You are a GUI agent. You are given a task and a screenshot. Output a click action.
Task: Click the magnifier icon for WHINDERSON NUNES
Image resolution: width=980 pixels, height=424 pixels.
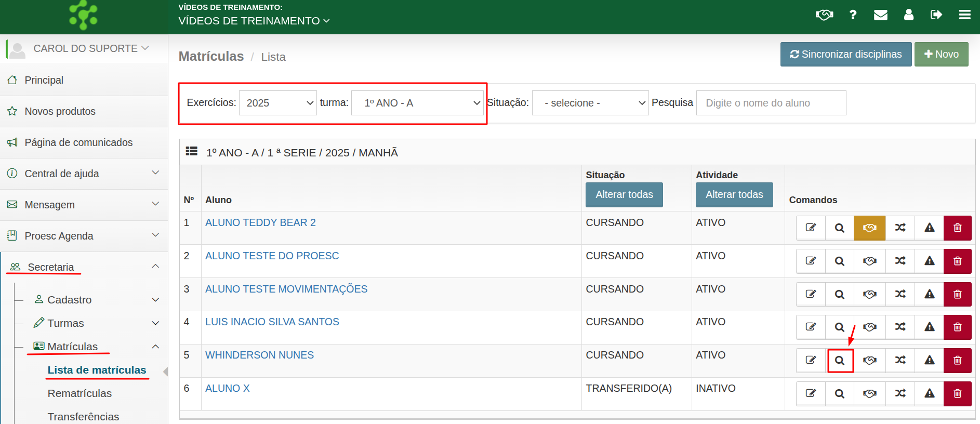point(840,361)
